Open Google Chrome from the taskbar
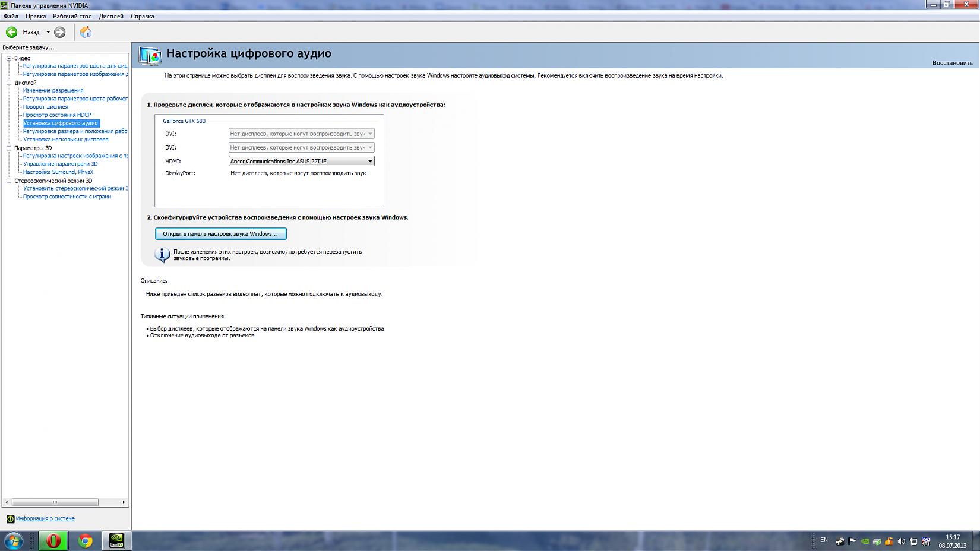The image size is (980, 551). coord(86,541)
